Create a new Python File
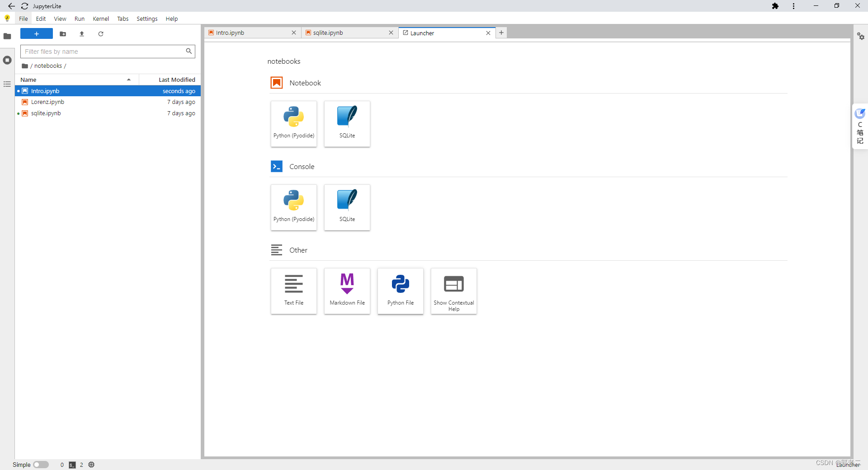This screenshot has height=470, width=868. click(401, 291)
